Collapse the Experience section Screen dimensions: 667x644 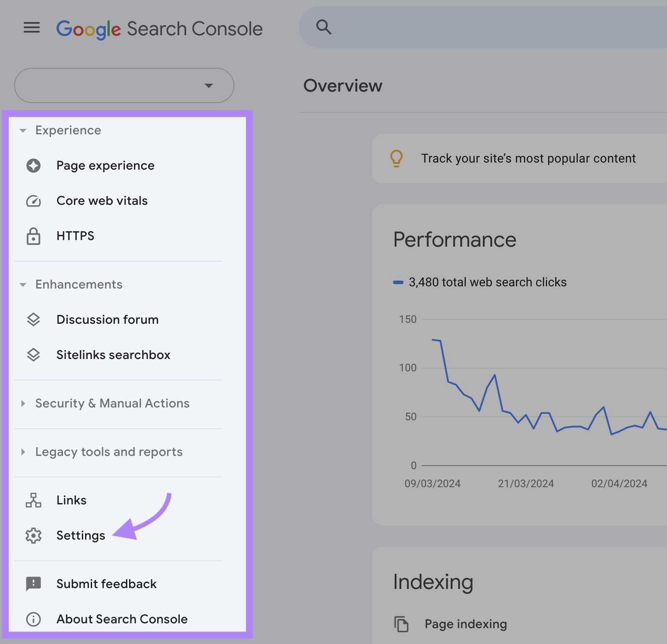click(x=23, y=130)
